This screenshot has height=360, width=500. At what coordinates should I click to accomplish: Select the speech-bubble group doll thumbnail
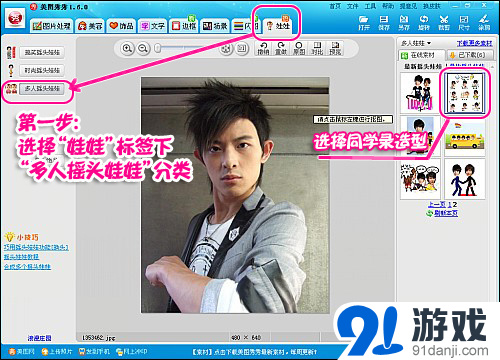point(420,179)
